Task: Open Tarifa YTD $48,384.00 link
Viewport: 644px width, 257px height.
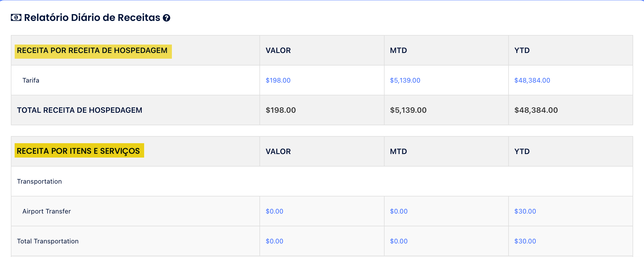Action: click(x=532, y=80)
